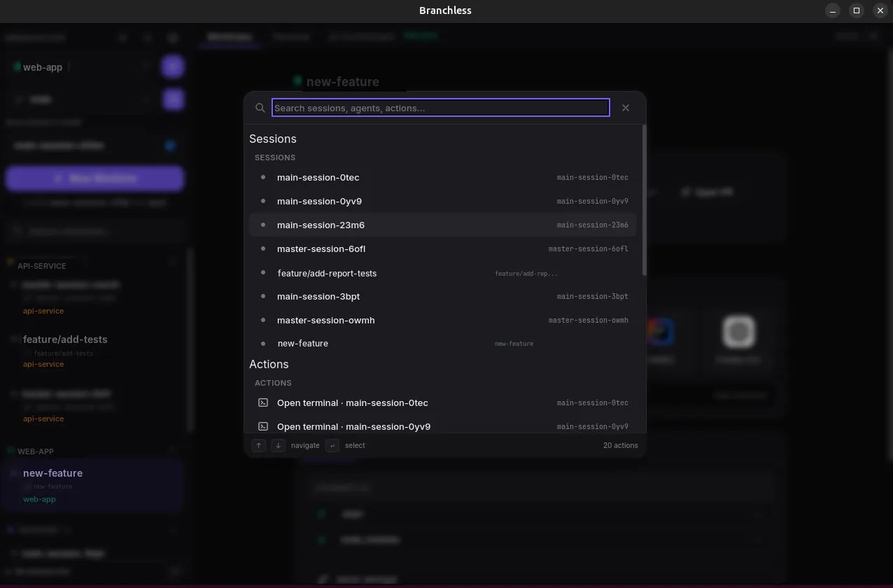
Task: Click the WEB-APP group header in sidebar
Action: (x=36, y=451)
